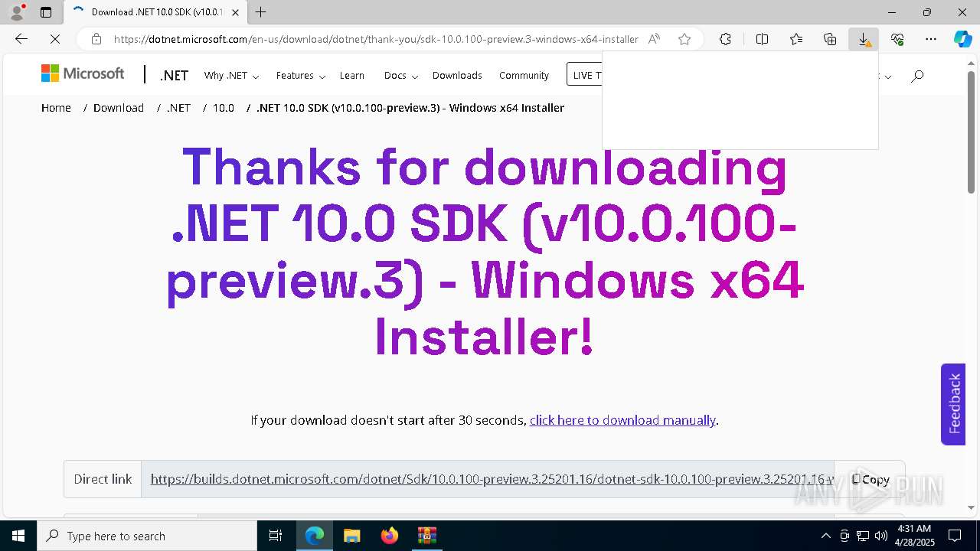
Task: Click LIVE button in nav bar
Action: coord(584,75)
